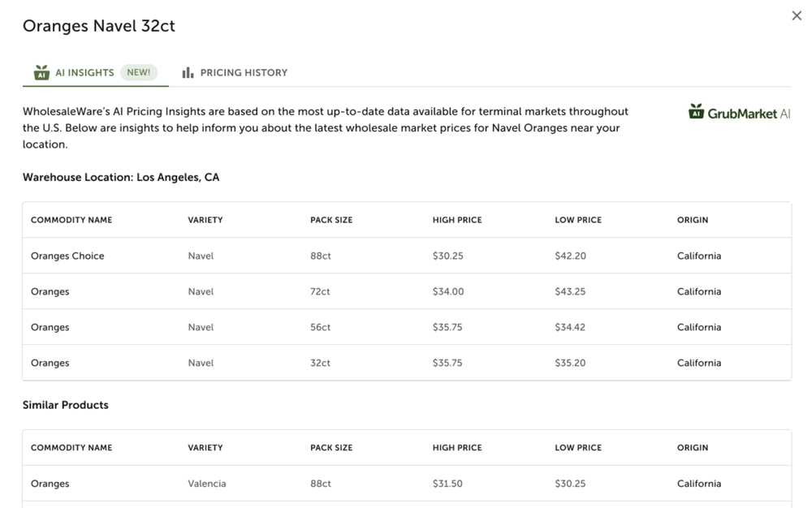Click the GrubMarket AI logo
The height and width of the screenshot is (508, 812).
point(739,112)
